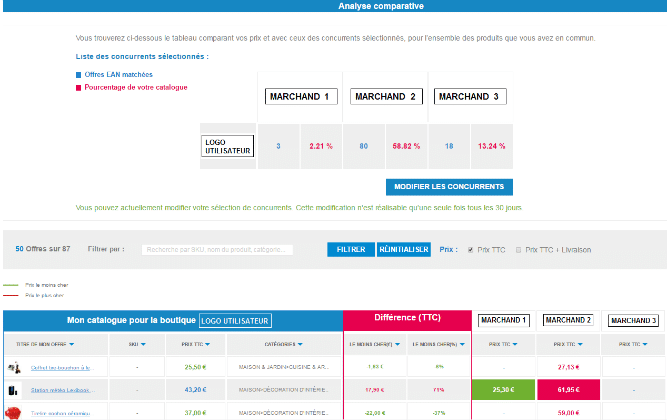Click the Modifier les concurrents button

pyautogui.click(x=449, y=187)
